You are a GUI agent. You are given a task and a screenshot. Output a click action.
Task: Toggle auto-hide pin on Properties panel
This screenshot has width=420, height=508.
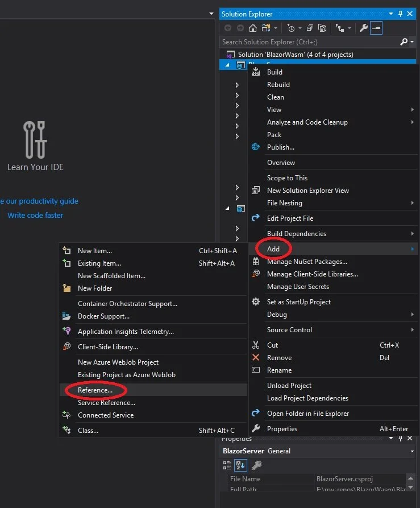coord(400,438)
